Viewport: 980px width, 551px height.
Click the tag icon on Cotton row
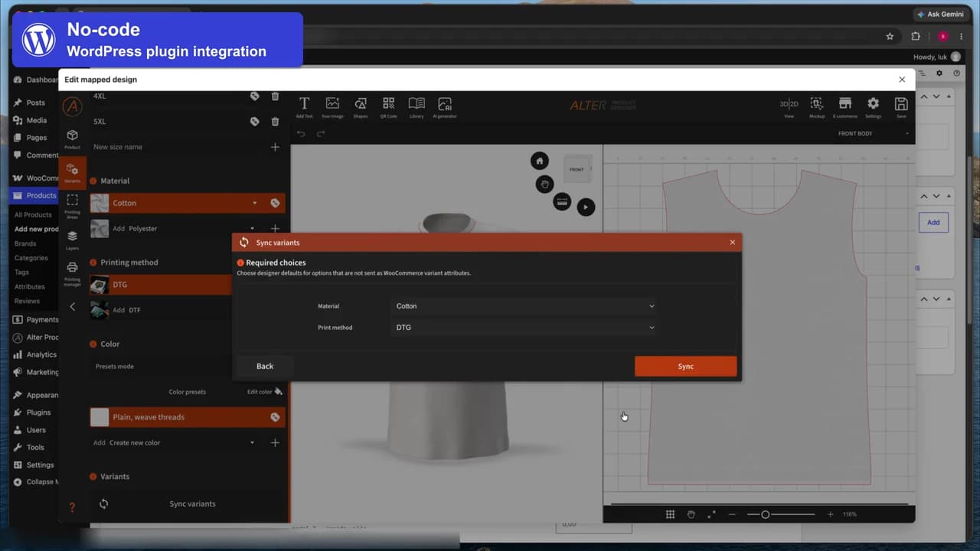click(275, 203)
